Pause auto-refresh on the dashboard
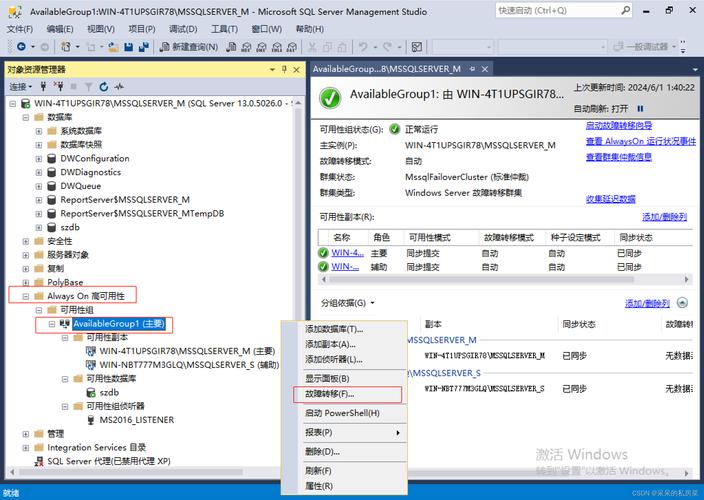 [640, 109]
